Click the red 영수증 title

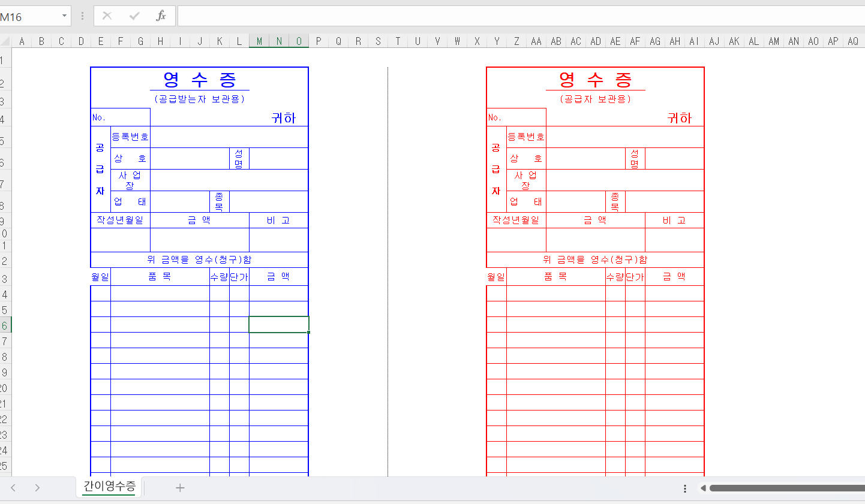tap(596, 79)
